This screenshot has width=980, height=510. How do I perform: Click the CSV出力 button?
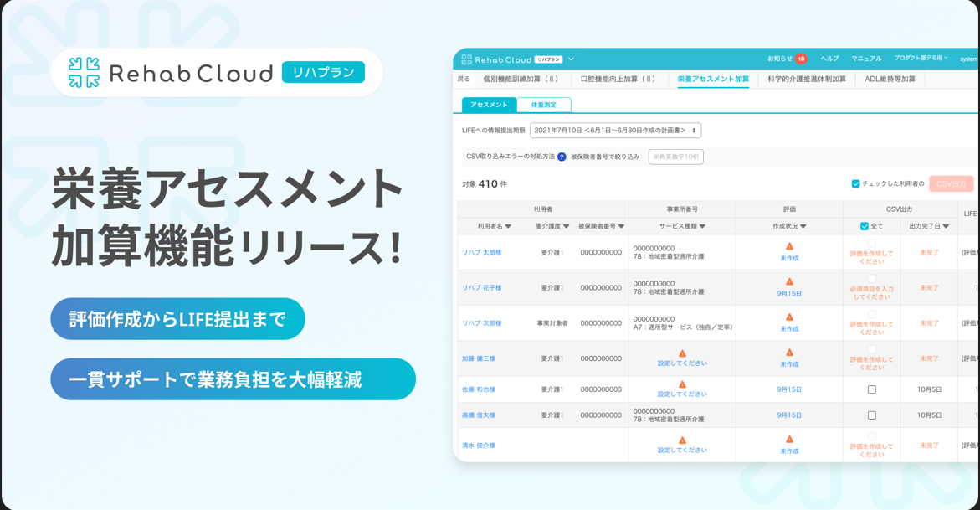[x=951, y=184]
